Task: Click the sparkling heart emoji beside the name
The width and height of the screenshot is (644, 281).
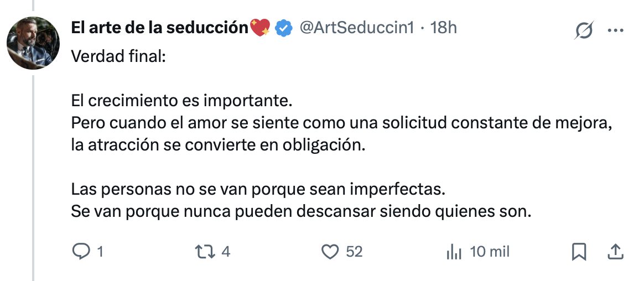Action: coord(261,27)
